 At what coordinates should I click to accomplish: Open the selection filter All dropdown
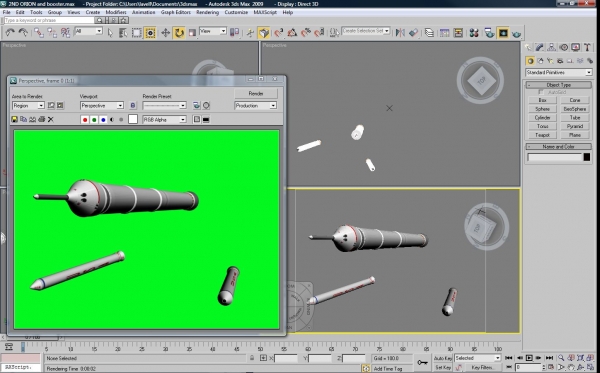click(88, 31)
